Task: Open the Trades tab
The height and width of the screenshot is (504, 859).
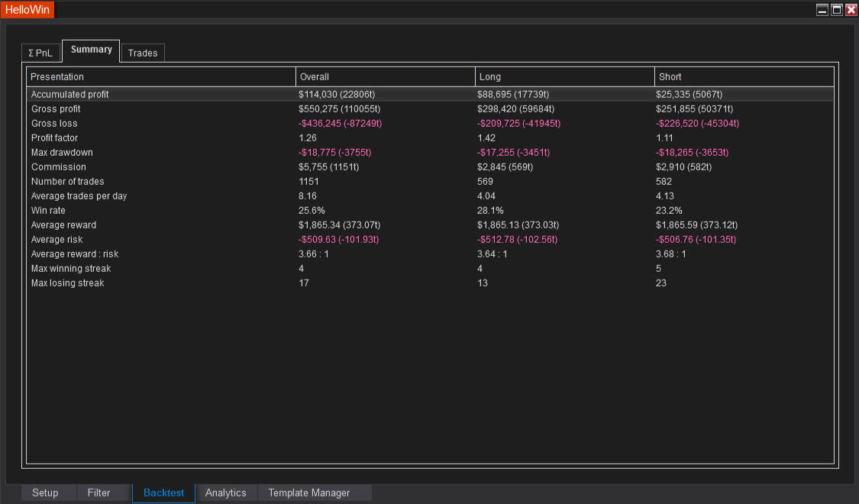Action: (143, 53)
